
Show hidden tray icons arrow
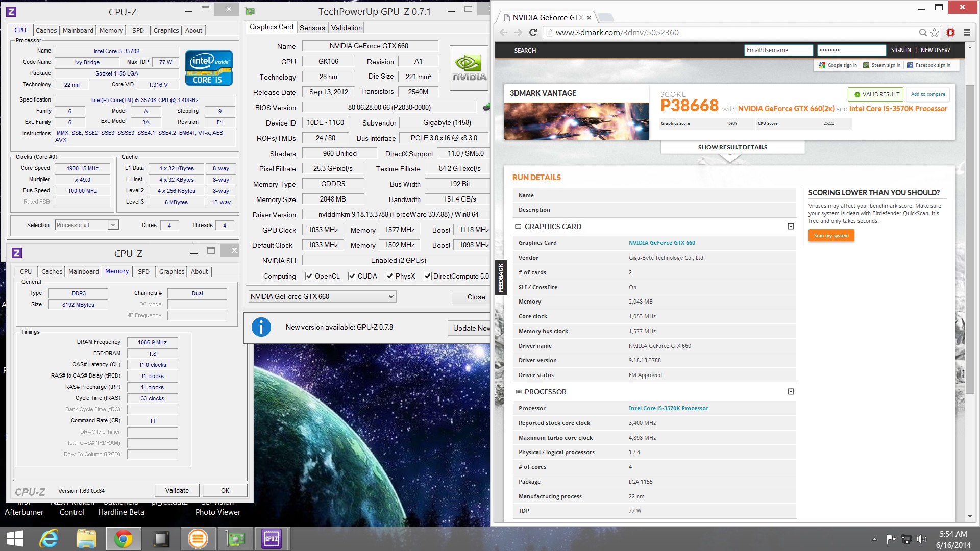(874, 539)
